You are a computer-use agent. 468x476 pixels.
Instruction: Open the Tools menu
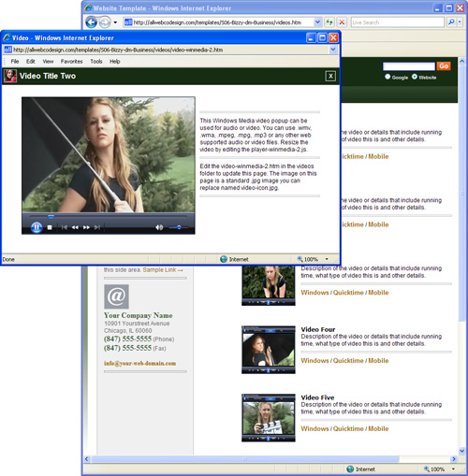(96, 62)
